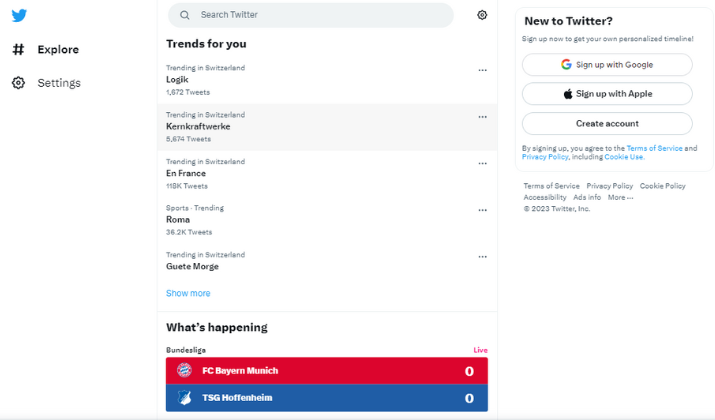Click the Settings gear icon in sidebar

(18, 83)
